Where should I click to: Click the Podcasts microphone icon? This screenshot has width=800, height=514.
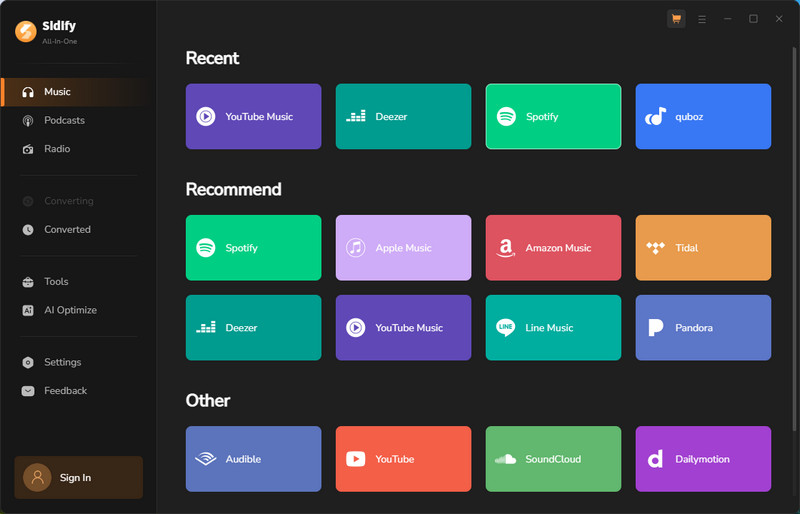tap(28, 120)
